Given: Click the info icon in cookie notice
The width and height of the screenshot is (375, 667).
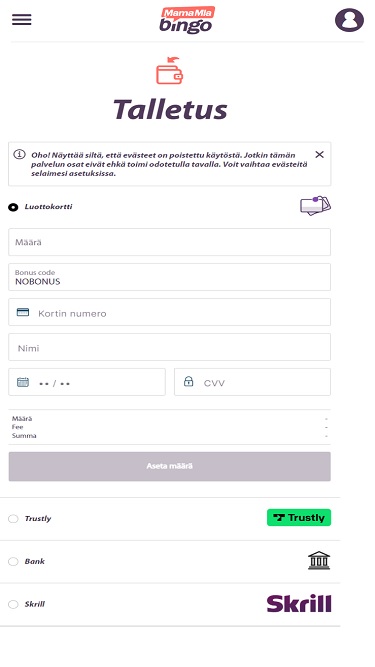Looking at the screenshot, I should pos(19,154).
